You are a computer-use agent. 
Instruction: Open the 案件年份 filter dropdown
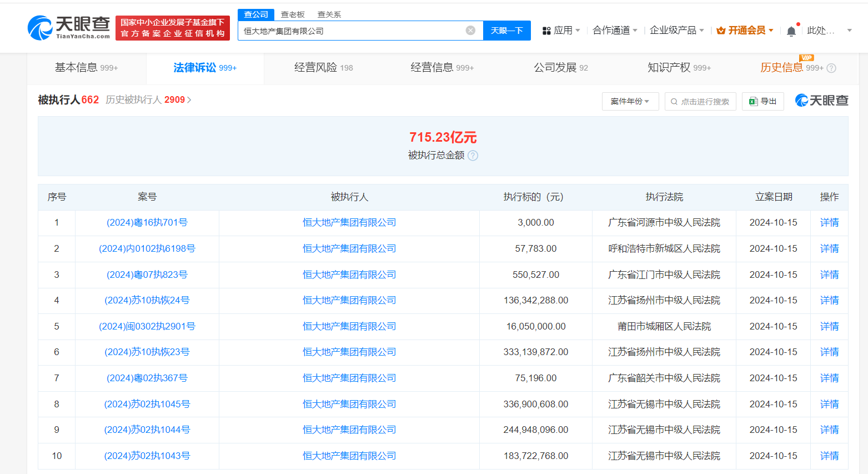tap(630, 101)
